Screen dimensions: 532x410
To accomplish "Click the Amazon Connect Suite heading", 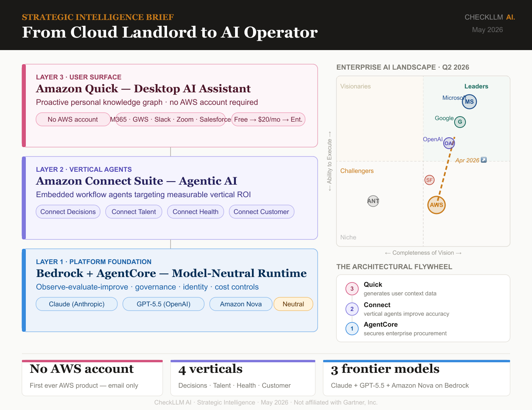I will coord(137,181).
